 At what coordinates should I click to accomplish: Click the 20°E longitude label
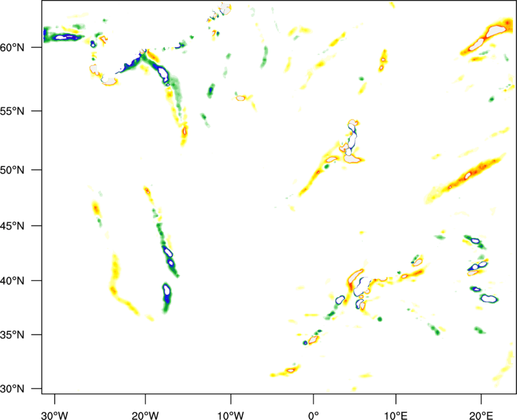tap(481, 415)
